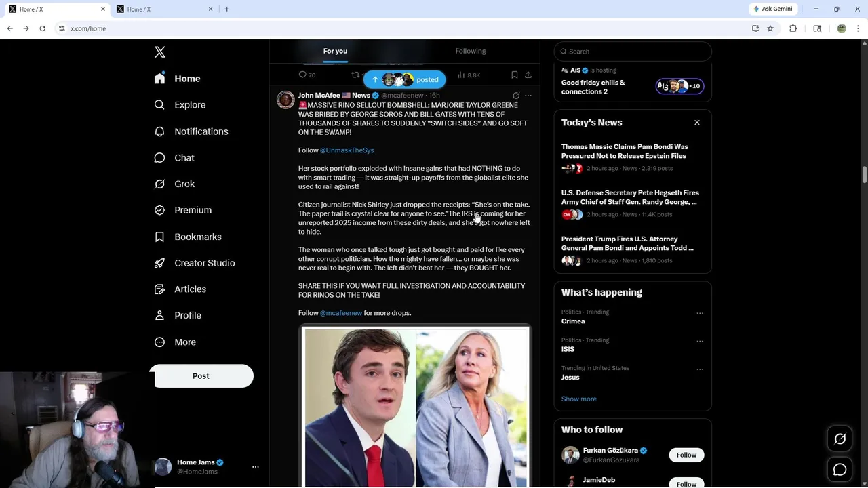Click the address bar showing x.com/home
This screenshot has width=868, height=488.
(x=400, y=28)
